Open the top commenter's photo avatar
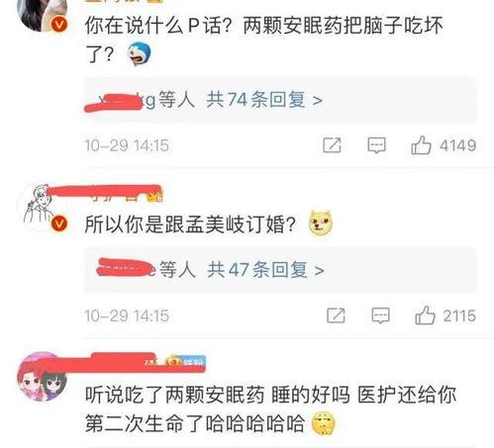The image size is (494, 448). pyautogui.click(x=43, y=13)
